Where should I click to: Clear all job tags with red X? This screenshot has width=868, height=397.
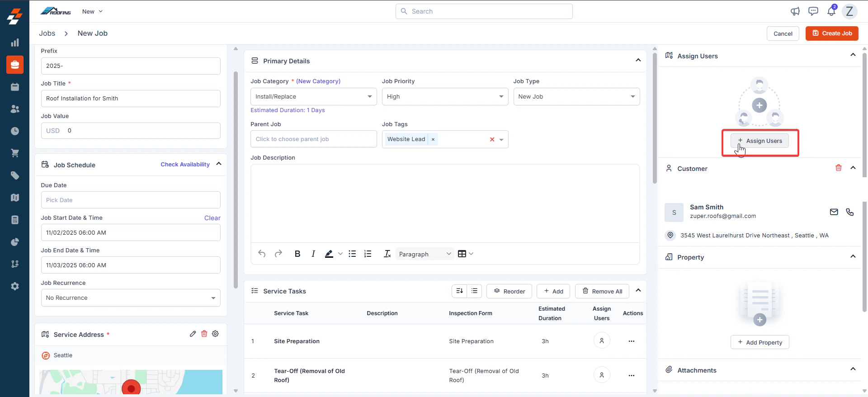492,140
